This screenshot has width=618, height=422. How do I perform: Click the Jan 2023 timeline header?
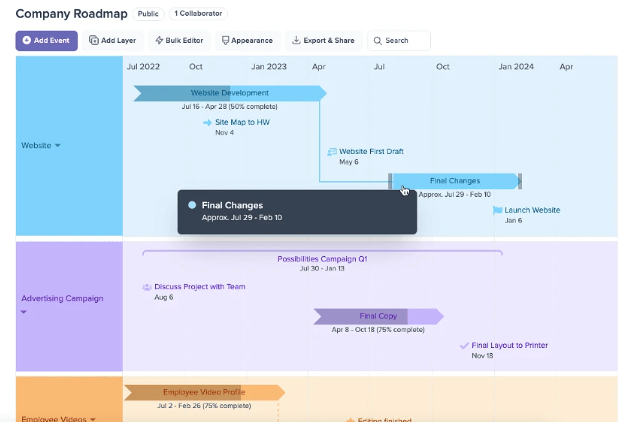pos(269,67)
